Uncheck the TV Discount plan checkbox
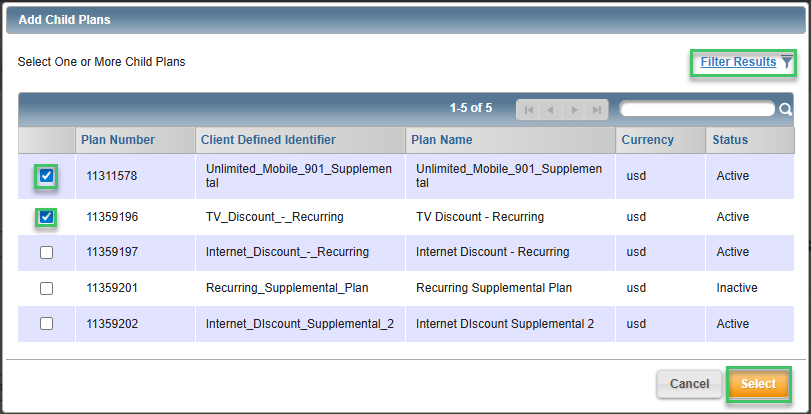Image resolution: width=811 pixels, height=414 pixels. coord(47,217)
